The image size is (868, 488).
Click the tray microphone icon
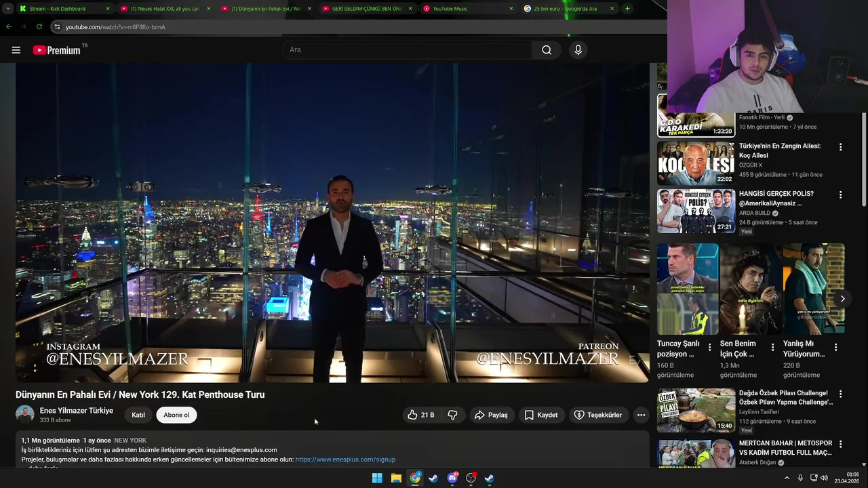coord(800,478)
